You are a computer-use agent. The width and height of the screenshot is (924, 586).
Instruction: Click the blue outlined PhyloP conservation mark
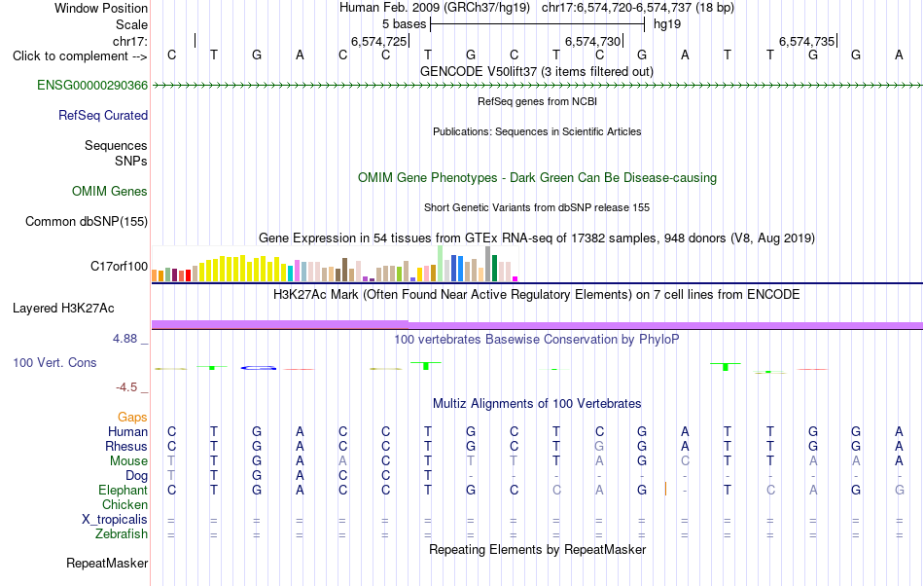pos(258,368)
